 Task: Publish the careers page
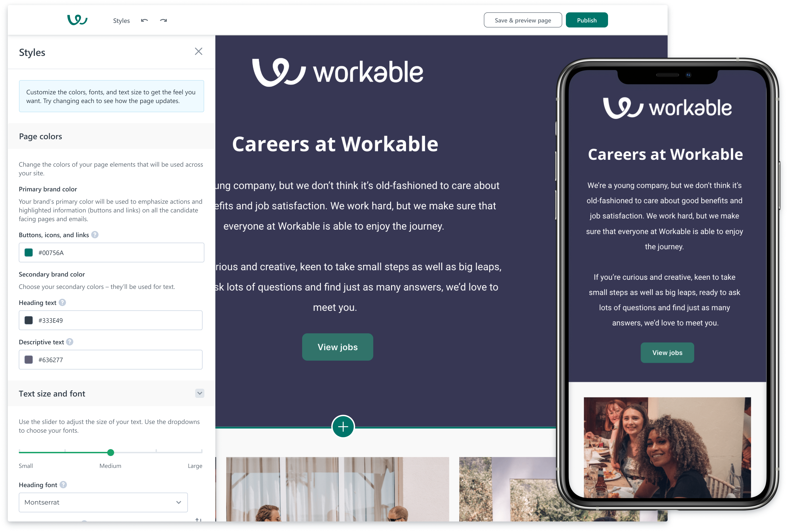[x=587, y=20]
